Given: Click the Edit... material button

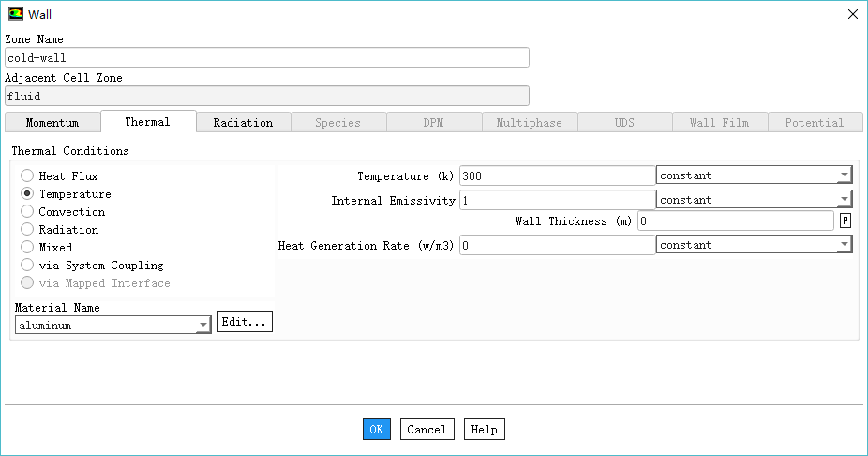Looking at the screenshot, I should [245, 322].
